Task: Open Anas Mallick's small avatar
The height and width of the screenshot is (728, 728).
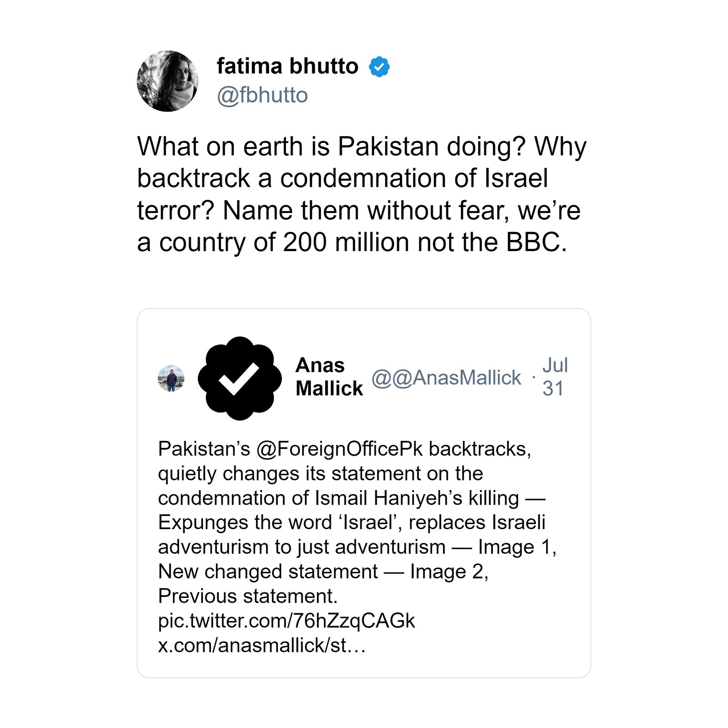Action: tap(171, 378)
